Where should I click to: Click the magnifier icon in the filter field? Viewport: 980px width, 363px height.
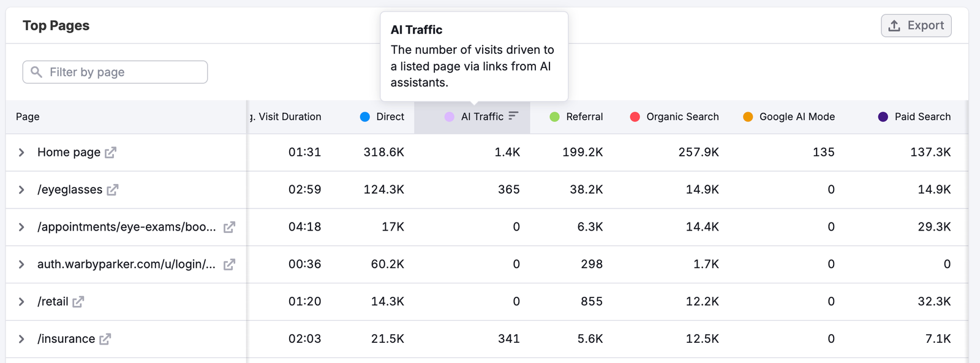[x=37, y=72]
